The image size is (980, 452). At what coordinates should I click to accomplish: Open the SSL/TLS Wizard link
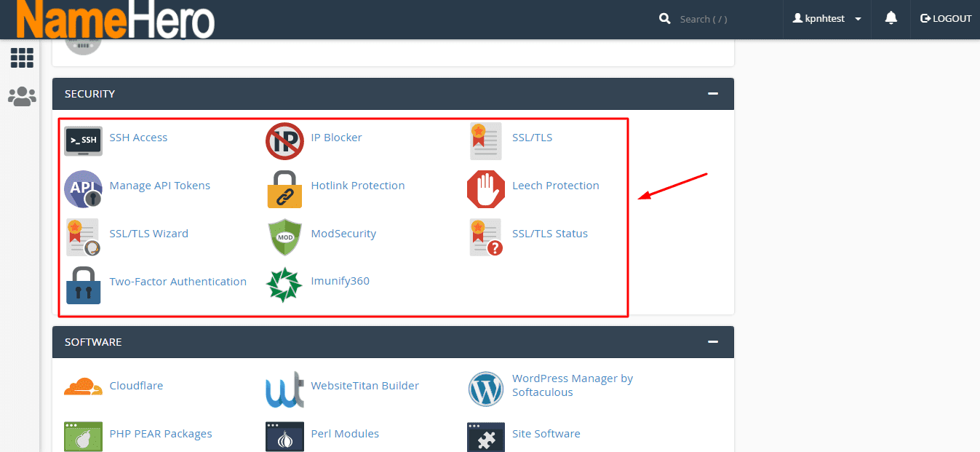[x=148, y=234]
